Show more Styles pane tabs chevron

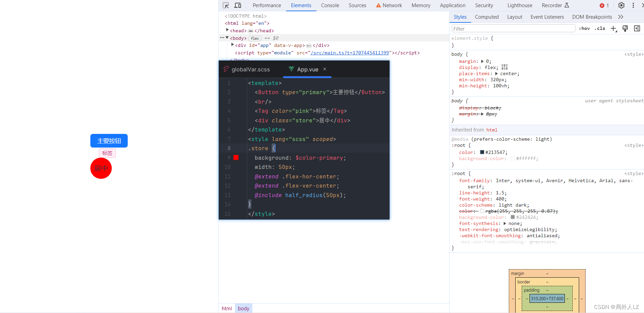pyautogui.click(x=621, y=17)
